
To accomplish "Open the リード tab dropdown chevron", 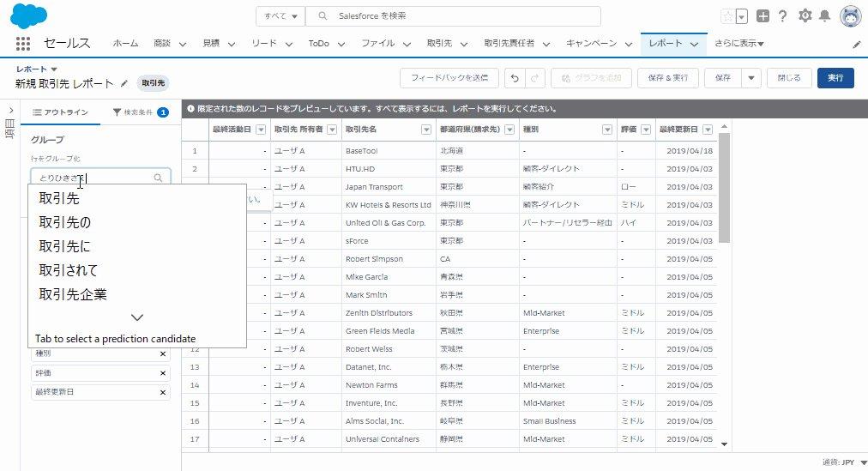I will 288,44.
